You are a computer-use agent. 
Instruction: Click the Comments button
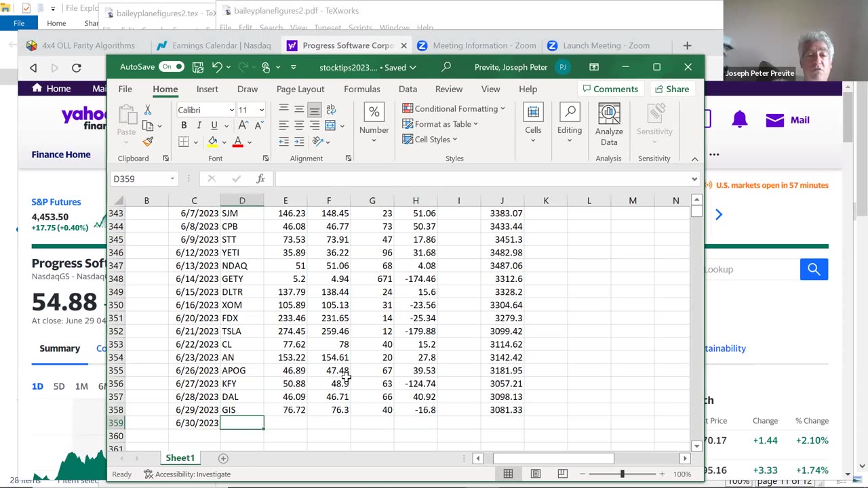(610, 89)
